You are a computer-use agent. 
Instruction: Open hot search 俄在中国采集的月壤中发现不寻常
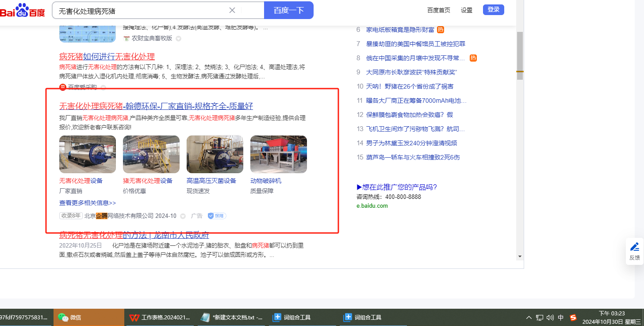point(416,58)
